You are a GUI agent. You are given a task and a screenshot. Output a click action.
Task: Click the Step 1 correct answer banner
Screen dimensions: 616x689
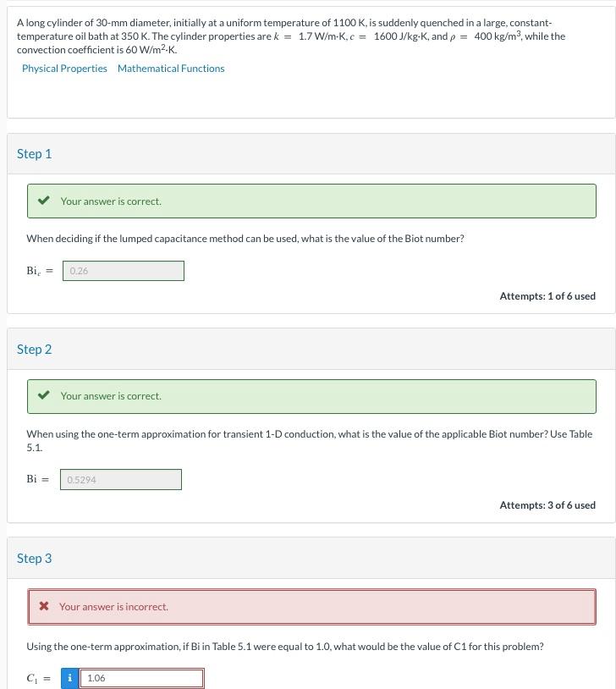(x=311, y=201)
